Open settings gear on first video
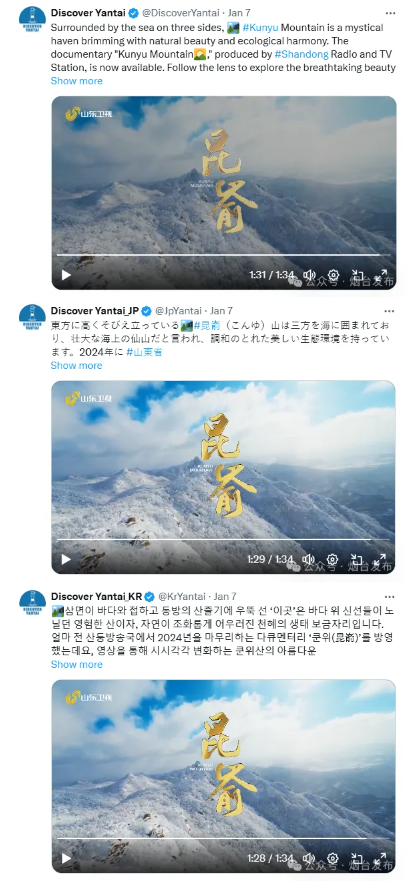Viewport: 411px width, 882px height. click(333, 275)
